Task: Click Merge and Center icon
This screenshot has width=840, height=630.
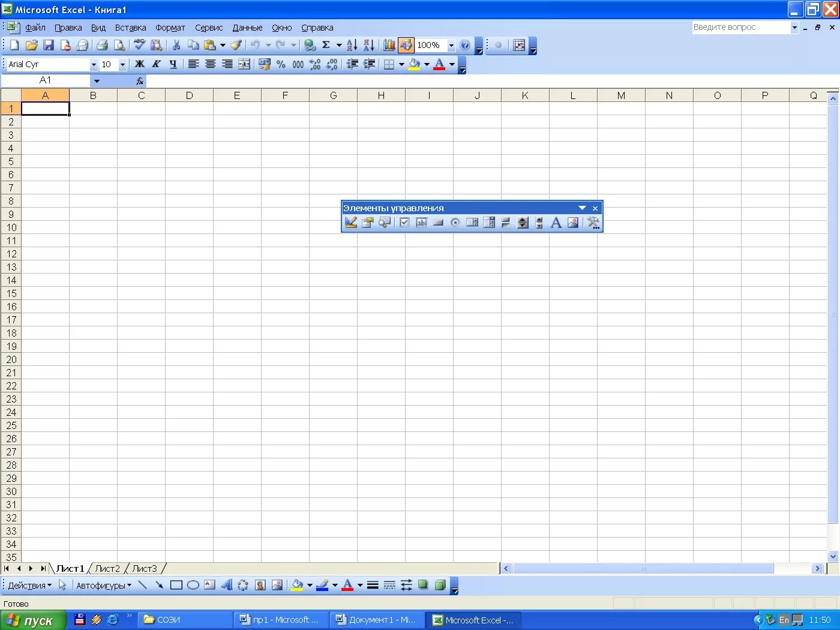Action: [x=244, y=64]
